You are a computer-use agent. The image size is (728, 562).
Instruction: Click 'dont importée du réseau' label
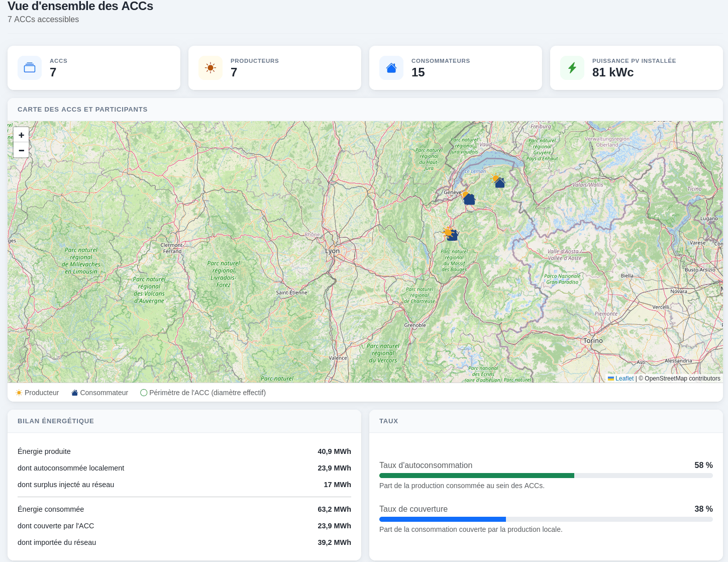[x=57, y=542]
